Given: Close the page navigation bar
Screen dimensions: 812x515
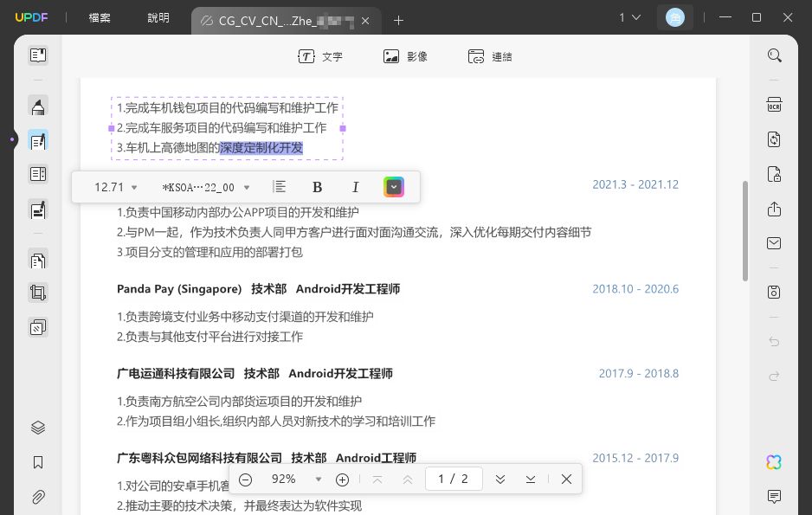Looking at the screenshot, I should 566,480.
